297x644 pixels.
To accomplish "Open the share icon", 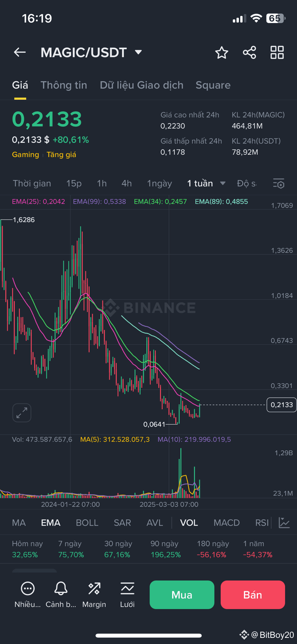I will pos(249,52).
